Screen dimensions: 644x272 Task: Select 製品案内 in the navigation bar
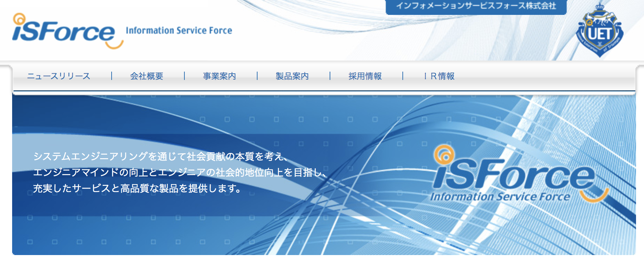click(292, 76)
